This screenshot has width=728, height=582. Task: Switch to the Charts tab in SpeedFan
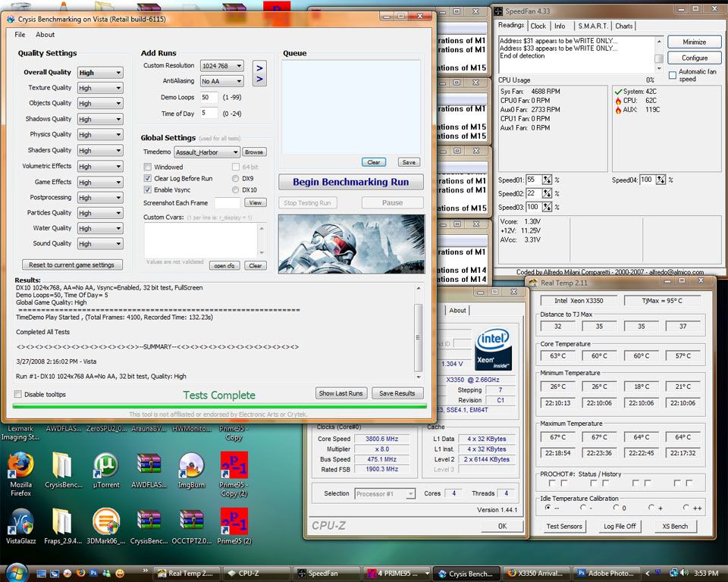click(623, 27)
